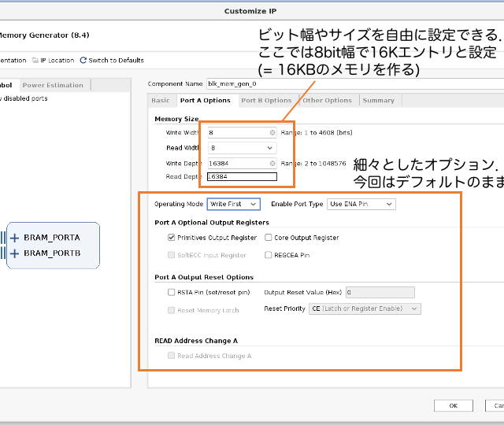Clear the Write Depth field
504x425 pixels.
pos(272,164)
